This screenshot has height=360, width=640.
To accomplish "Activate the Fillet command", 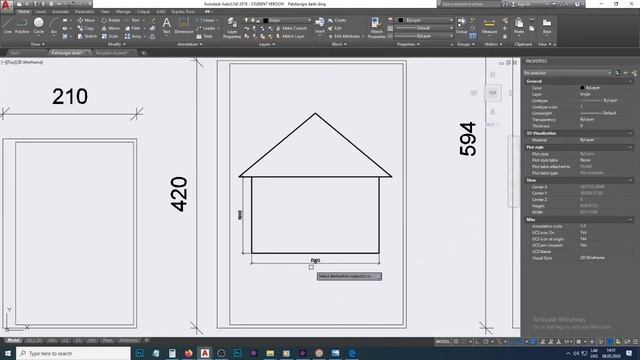I will 133,28.
